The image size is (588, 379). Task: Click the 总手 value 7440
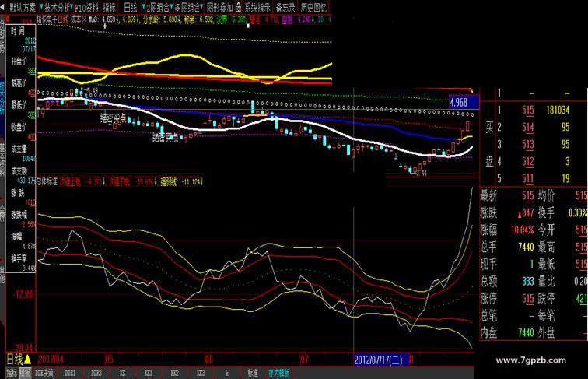click(526, 247)
